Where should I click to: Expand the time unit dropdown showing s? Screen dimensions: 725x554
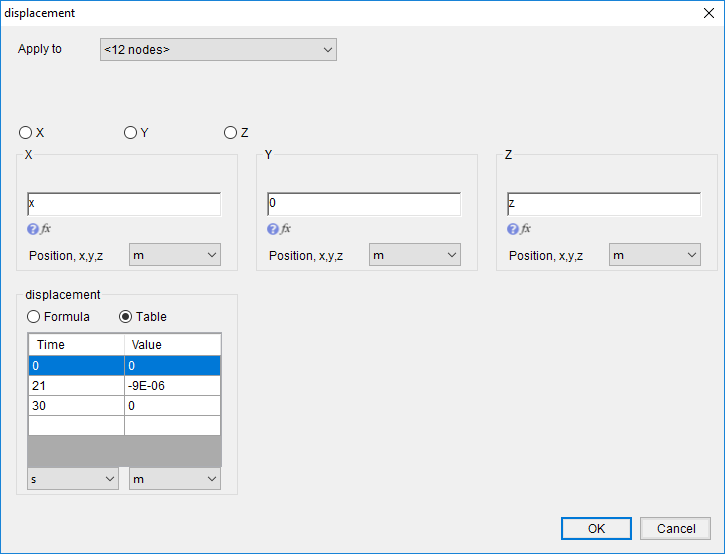73,479
